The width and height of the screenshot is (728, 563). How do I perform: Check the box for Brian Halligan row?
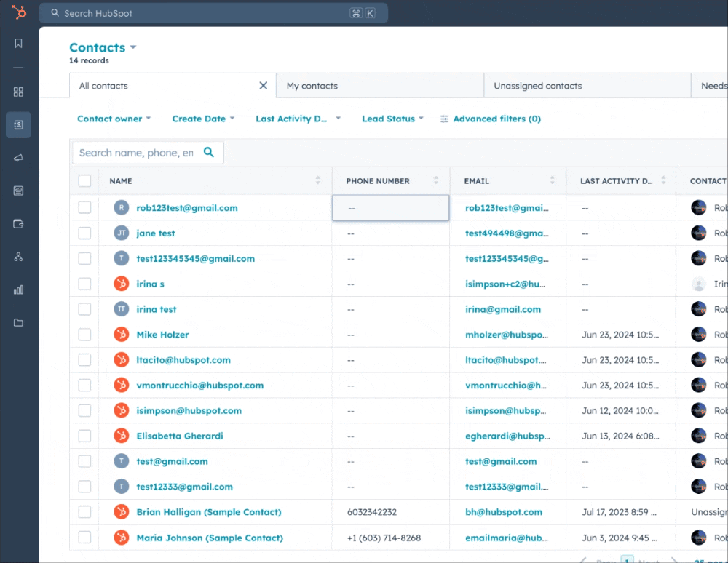(x=84, y=511)
